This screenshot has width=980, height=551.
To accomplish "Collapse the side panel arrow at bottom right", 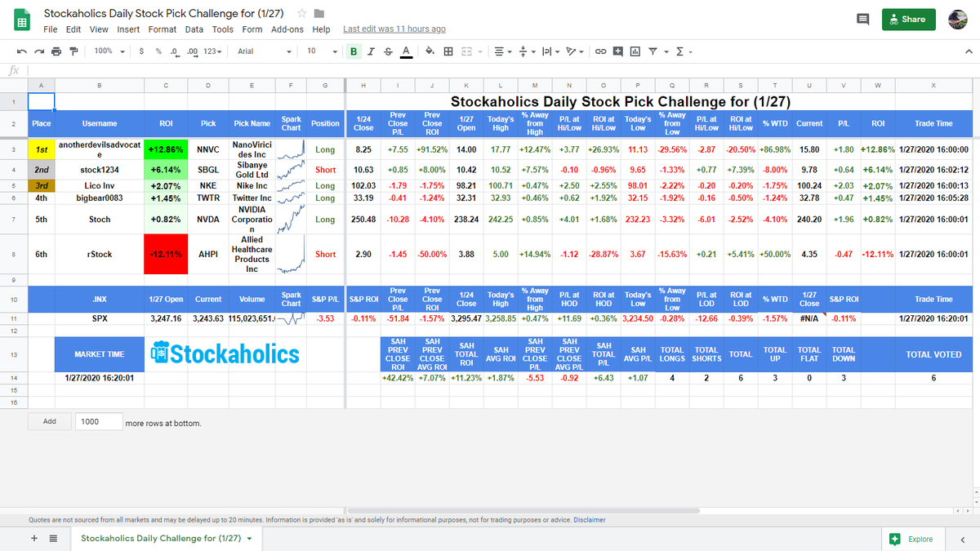I will point(962,539).
